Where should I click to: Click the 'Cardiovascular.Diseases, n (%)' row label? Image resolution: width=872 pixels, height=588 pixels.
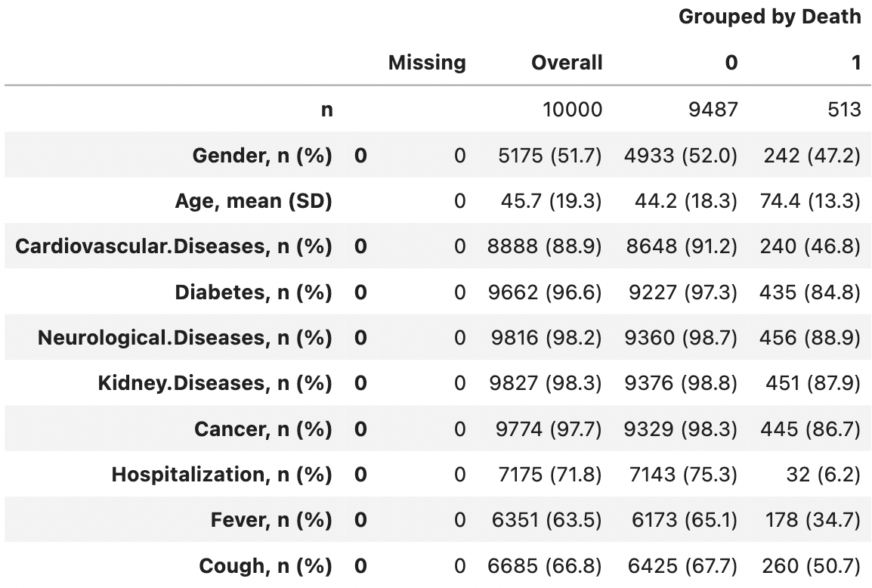174,247
